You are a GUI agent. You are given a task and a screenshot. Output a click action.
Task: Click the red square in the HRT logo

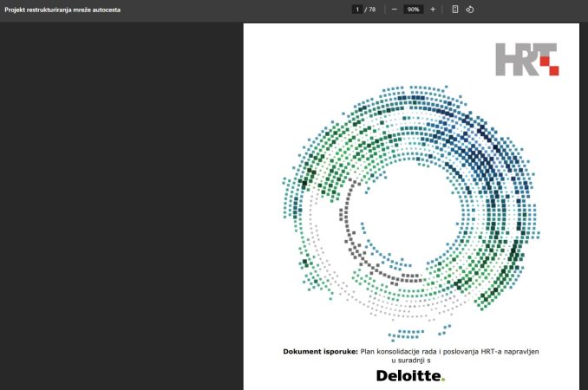552,69
